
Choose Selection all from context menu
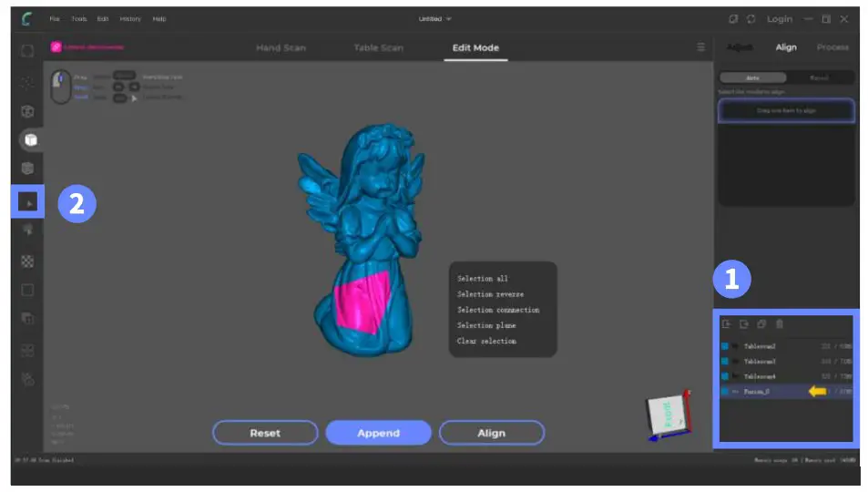(x=482, y=279)
